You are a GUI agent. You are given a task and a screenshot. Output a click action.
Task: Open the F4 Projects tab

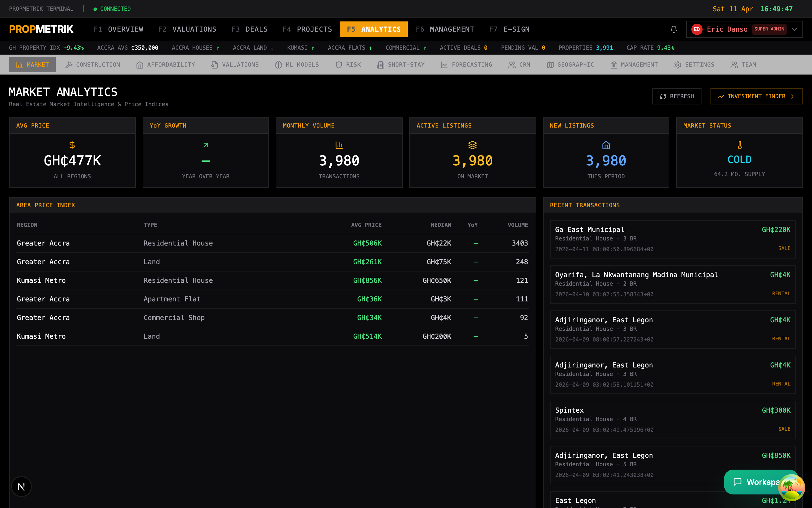(x=307, y=29)
